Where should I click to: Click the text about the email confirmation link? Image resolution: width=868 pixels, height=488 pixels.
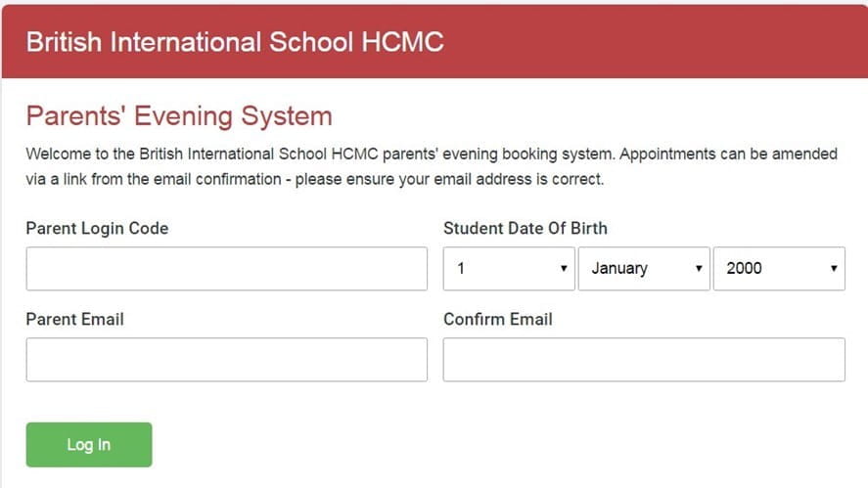tap(315, 180)
